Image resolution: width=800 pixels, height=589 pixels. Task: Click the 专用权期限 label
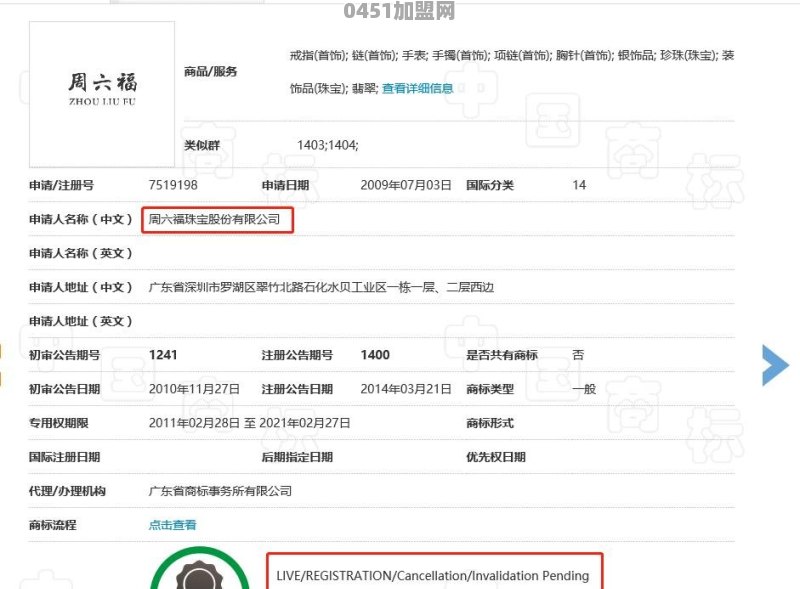59,423
